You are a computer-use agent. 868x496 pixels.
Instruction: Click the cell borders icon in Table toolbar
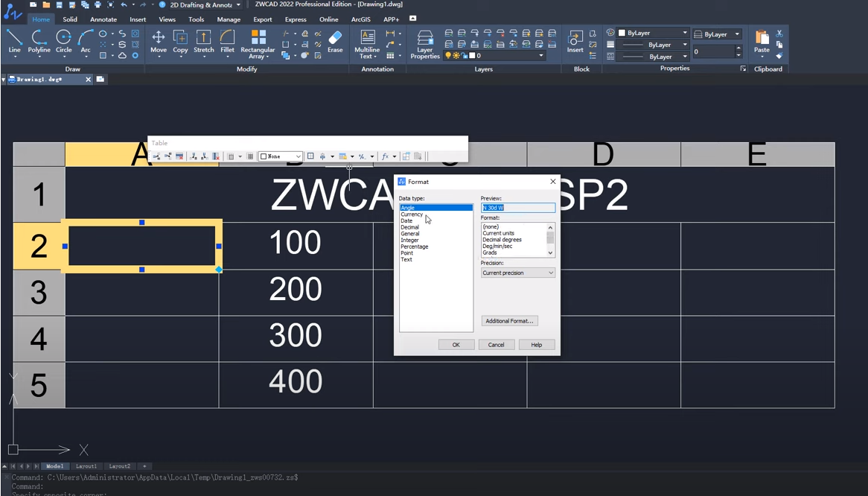[310, 156]
